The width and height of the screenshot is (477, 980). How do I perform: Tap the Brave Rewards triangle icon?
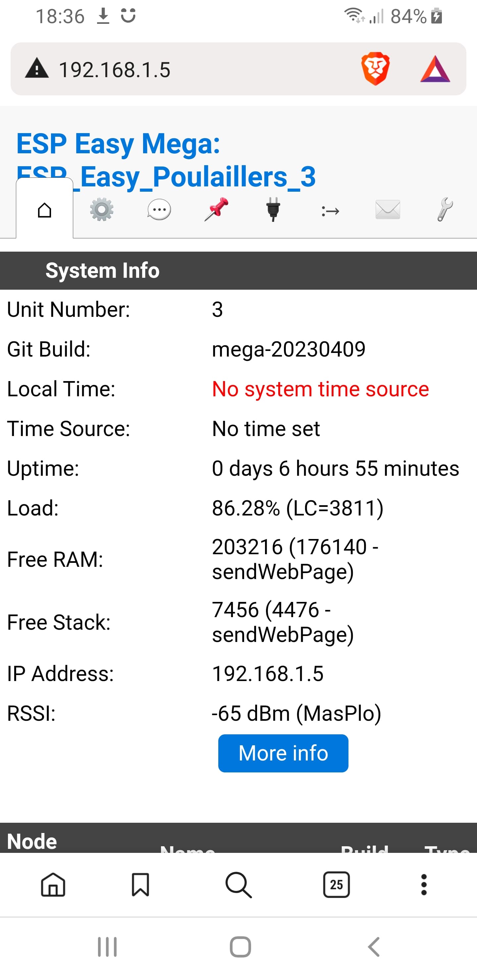[435, 70]
